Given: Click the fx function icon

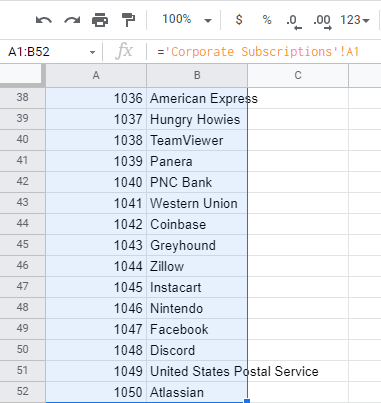Looking at the screenshot, I should click(124, 52).
